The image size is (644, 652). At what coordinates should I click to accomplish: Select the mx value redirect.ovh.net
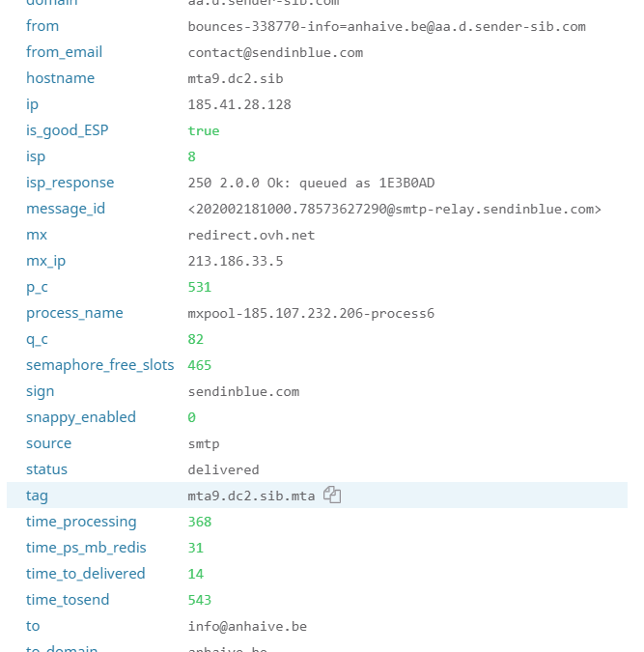click(251, 236)
